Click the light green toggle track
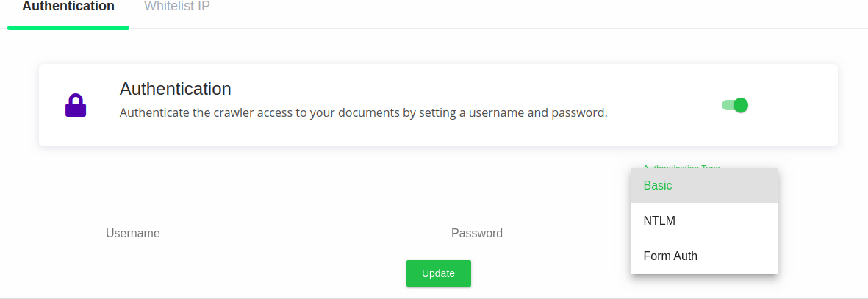 pyautogui.click(x=728, y=105)
